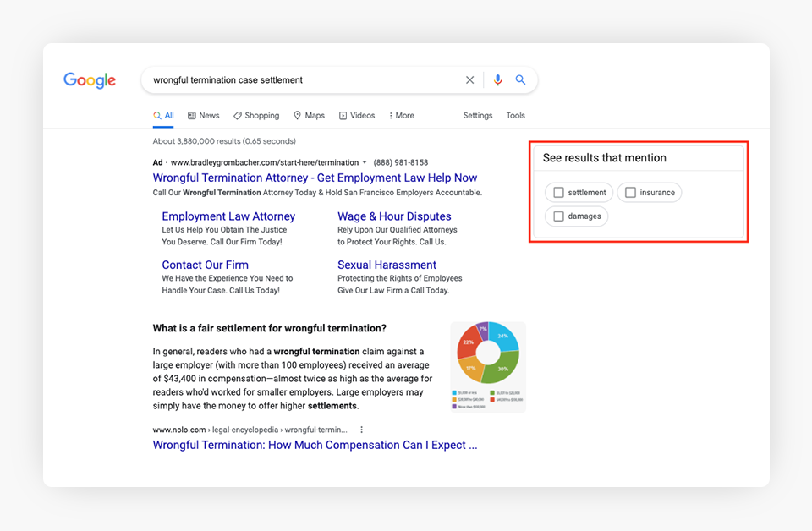This screenshot has width=812, height=531.
Task: Go to the Maps tab
Action: pyautogui.click(x=309, y=116)
